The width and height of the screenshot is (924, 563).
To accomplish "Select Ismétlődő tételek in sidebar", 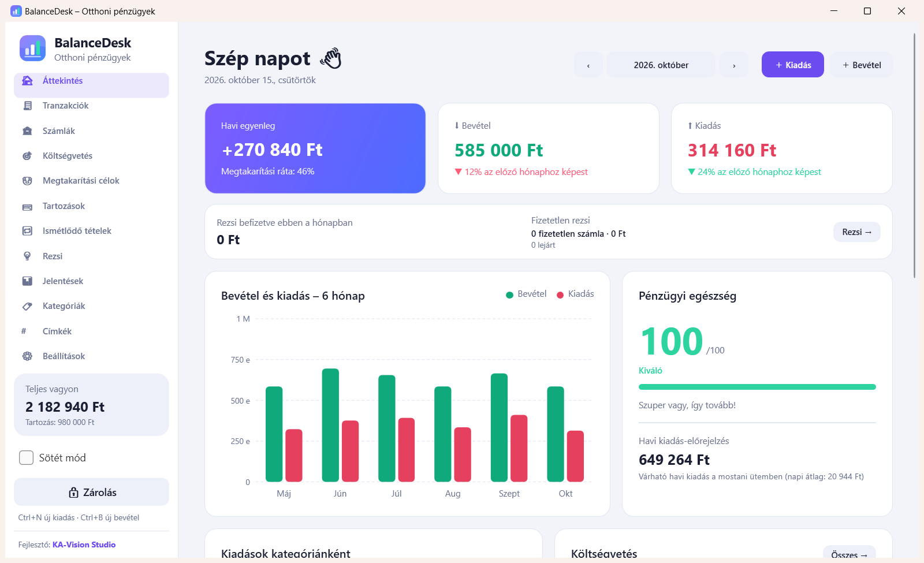I will pos(91,231).
